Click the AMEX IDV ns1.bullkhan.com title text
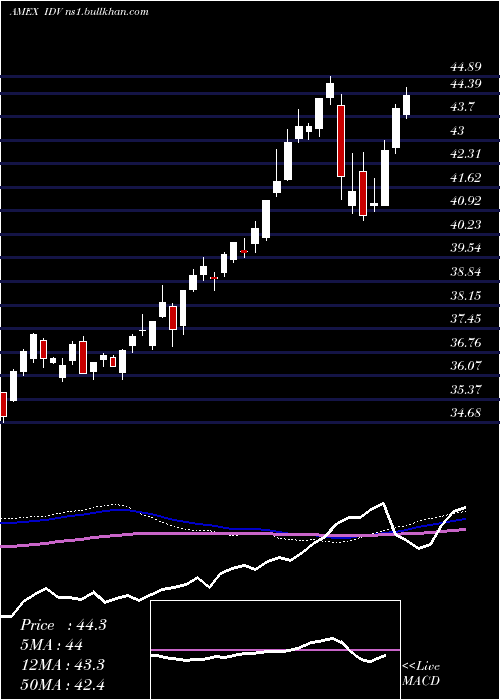The height and width of the screenshot is (700, 500). (x=79, y=12)
